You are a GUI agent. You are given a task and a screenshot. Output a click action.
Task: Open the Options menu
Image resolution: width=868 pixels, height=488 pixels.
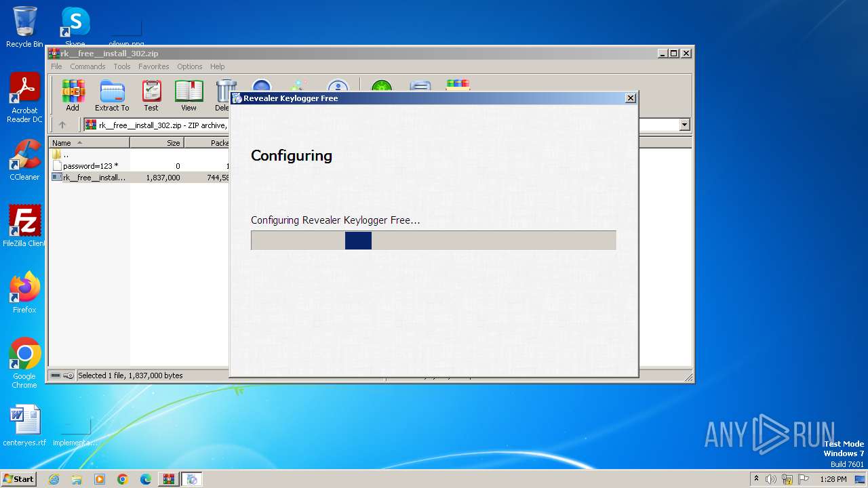[x=190, y=66]
